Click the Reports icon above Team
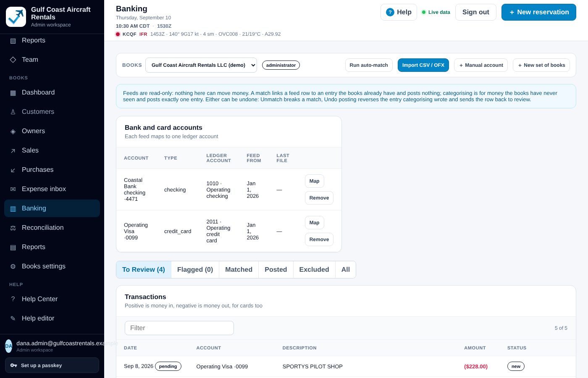 point(13,41)
